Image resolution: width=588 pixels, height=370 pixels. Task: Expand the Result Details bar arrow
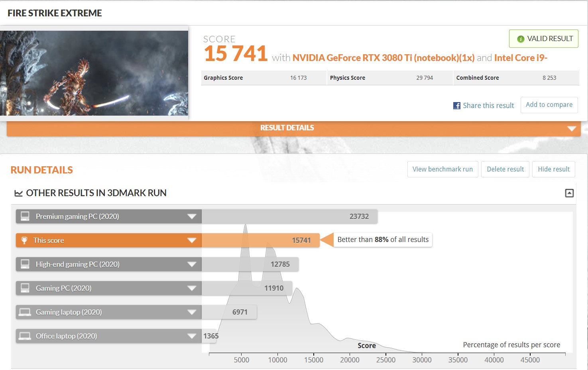[x=572, y=128]
